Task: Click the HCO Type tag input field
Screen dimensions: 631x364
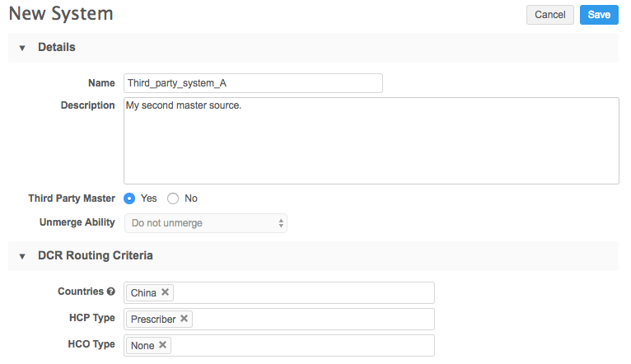Action: pyautogui.click(x=301, y=345)
